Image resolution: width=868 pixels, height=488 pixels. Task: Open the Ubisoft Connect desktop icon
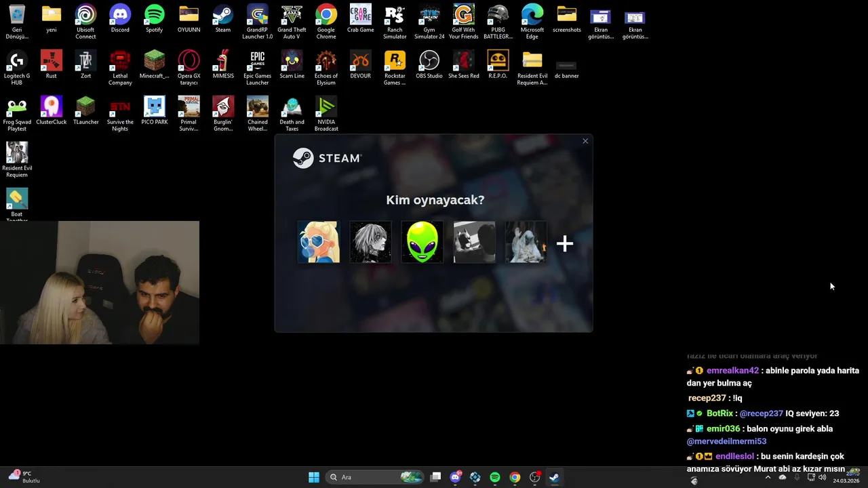(85, 22)
